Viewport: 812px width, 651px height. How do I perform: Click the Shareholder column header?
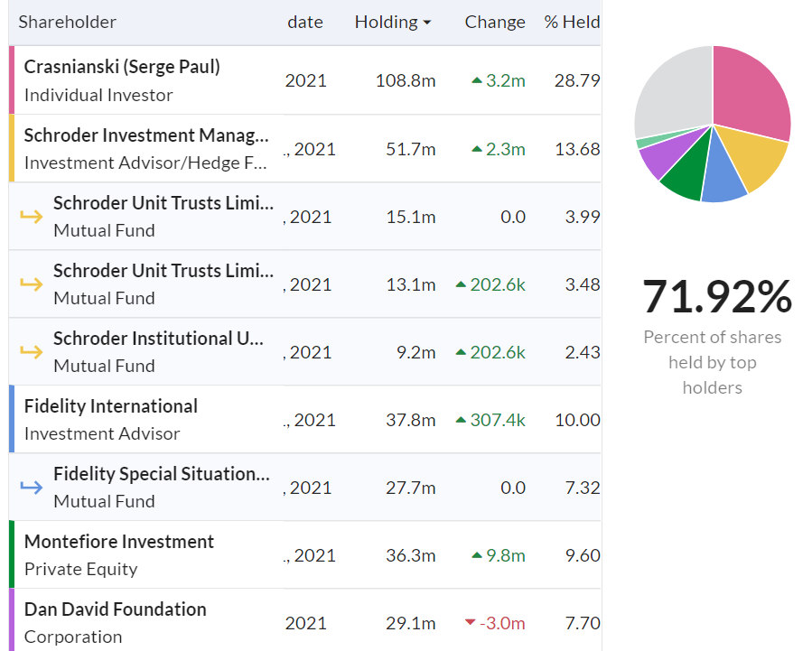[x=68, y=23]
